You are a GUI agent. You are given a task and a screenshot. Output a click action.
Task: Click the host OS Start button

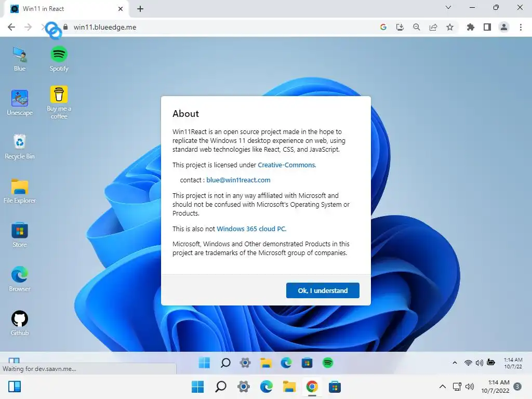pyautogui.click(x=198, y=387)
